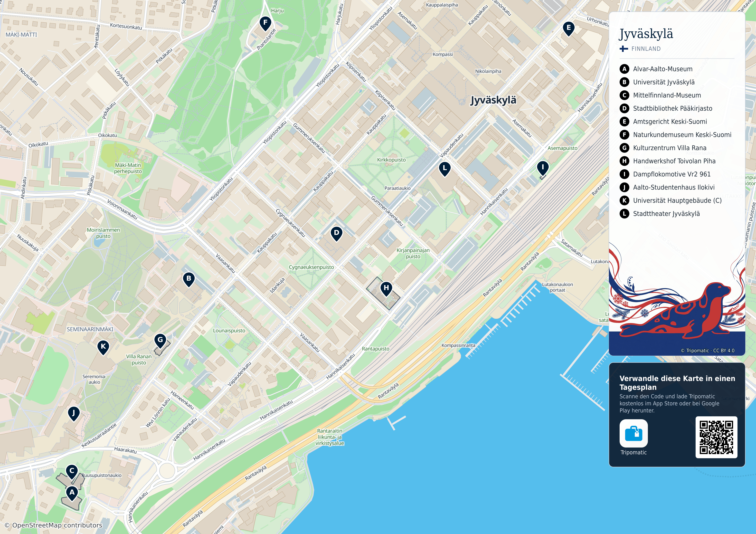The image size is (756, 534).
Task: Select legend entry Stadtbibliothek Pääkirjasto
Action: point(672,108)
